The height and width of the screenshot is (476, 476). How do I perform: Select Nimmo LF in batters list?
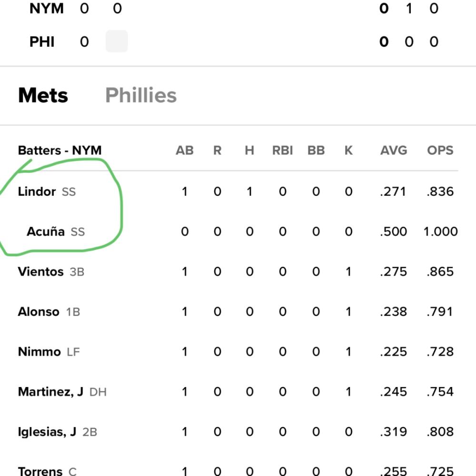click(x=49, y=352)
